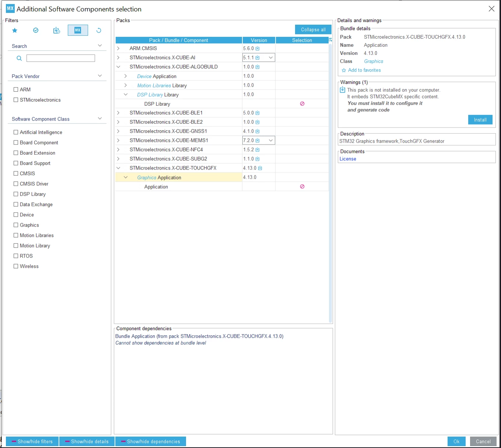Expand the X-CUBE-BLE1 pack row
501x448 pixels.
click(118, 113)
